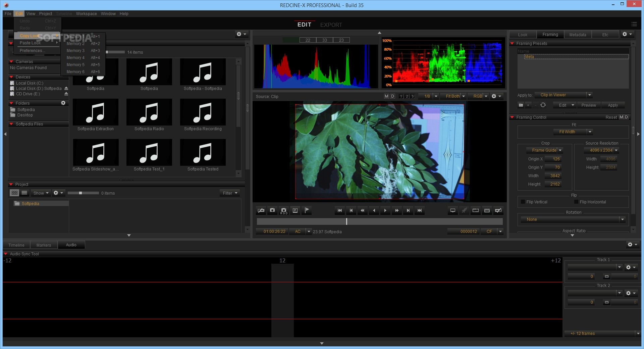Select viewer slot 2
Image resolution: width=644 pixels, height=349 pixels.
[407, 96]
